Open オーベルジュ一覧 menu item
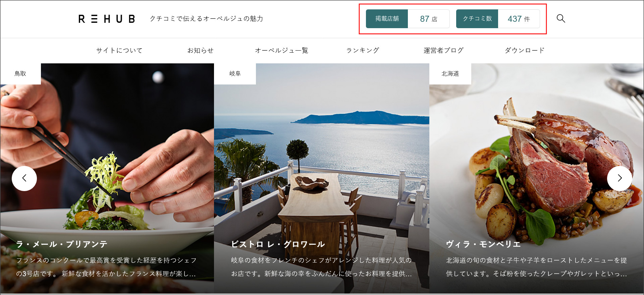644x295 pixels. pyautogui.click(x=281, y=50)
